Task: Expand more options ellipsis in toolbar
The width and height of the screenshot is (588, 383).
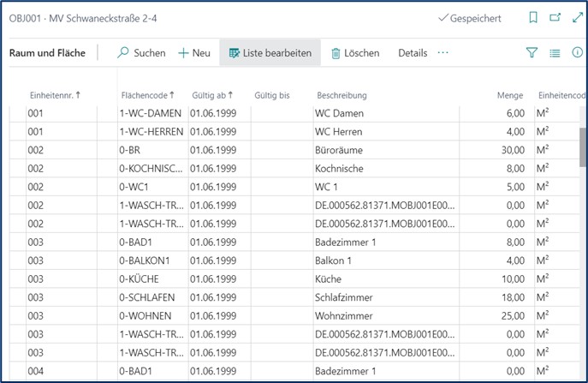Action: pyautogui.click(x=442, y=53)
